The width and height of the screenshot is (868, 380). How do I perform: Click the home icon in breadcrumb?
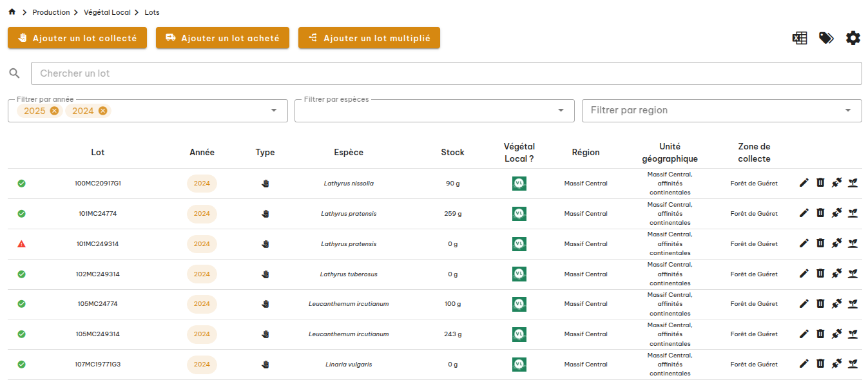[x=12, y=12]
